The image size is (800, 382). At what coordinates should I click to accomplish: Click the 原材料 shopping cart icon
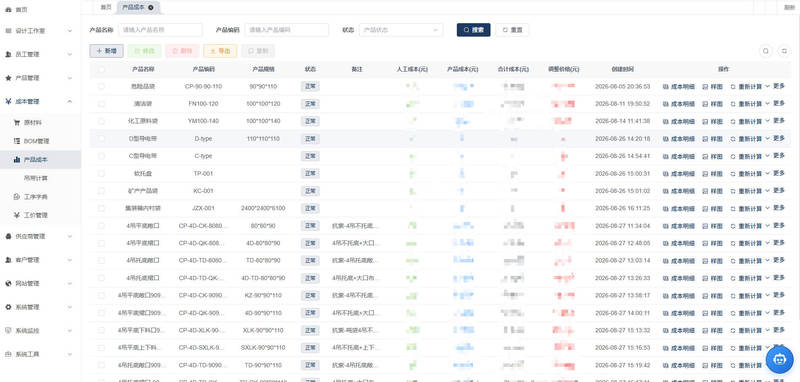(16, 122)
